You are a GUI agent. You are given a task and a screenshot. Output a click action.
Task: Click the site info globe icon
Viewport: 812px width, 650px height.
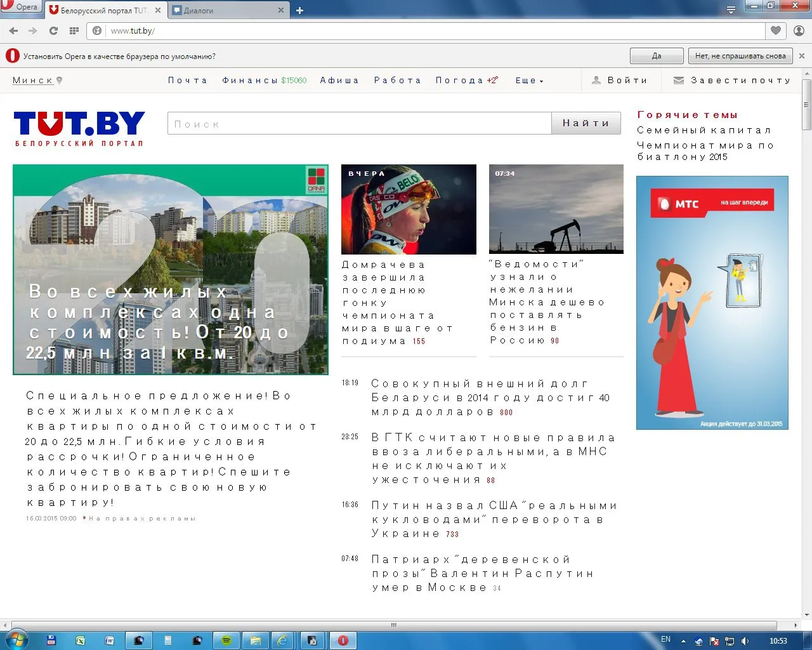coord(97,30)
